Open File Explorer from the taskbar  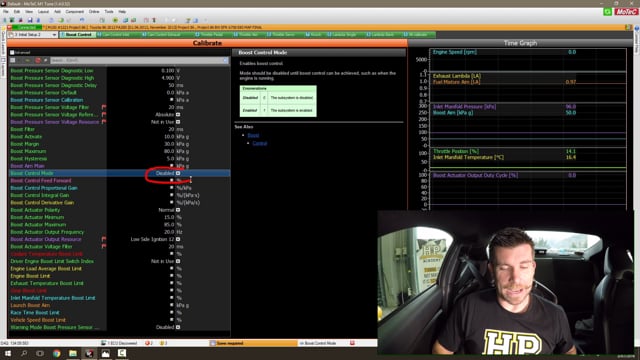(73, 353)
